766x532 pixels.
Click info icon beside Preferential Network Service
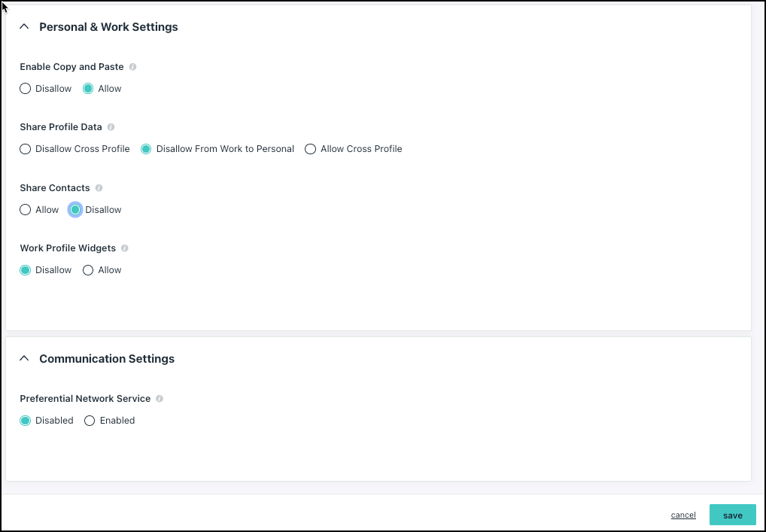[x=160, y=399]
